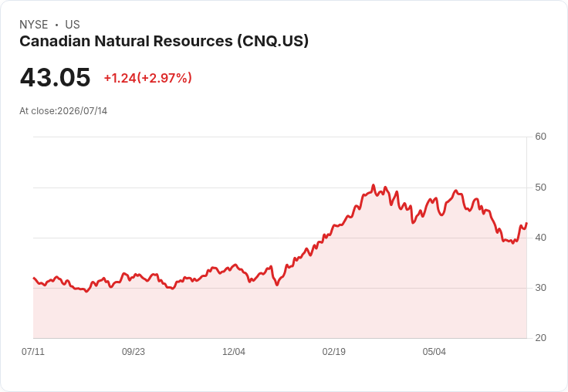568x392 pixels.
Task: Click the Canadian Natural Resources (CNQ.US) title
Action: [x=164, y=42]
